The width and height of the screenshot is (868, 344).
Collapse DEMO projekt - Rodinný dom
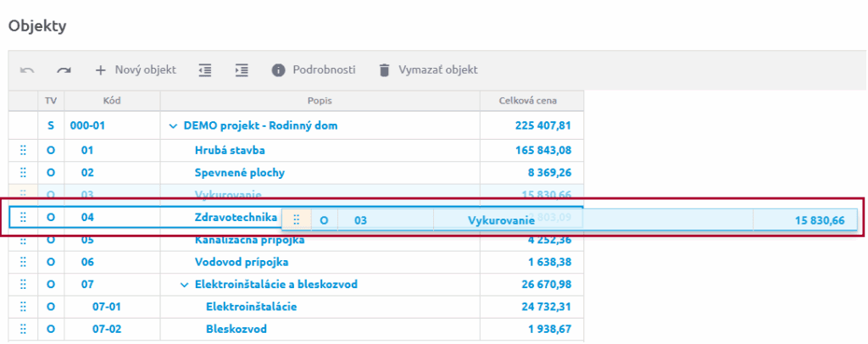(175, 126)
